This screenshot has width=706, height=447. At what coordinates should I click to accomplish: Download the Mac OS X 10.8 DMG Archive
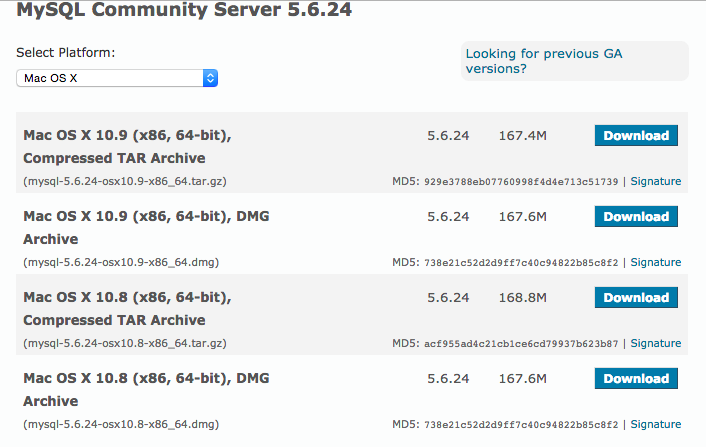(x=636, y=378)
